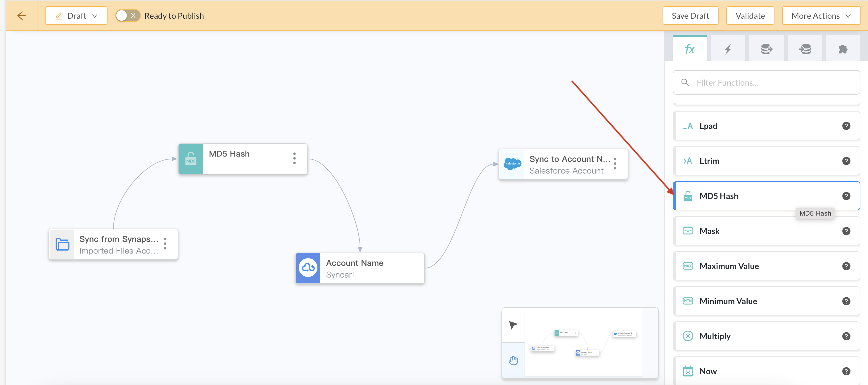Viewport: 868px width, 385px height.
Task: Click the Multiply circle-x icon
Action: coord(688,336)
